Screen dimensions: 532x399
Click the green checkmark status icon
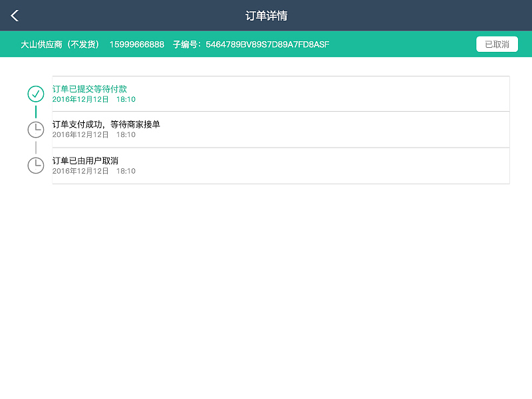(36, 94)
